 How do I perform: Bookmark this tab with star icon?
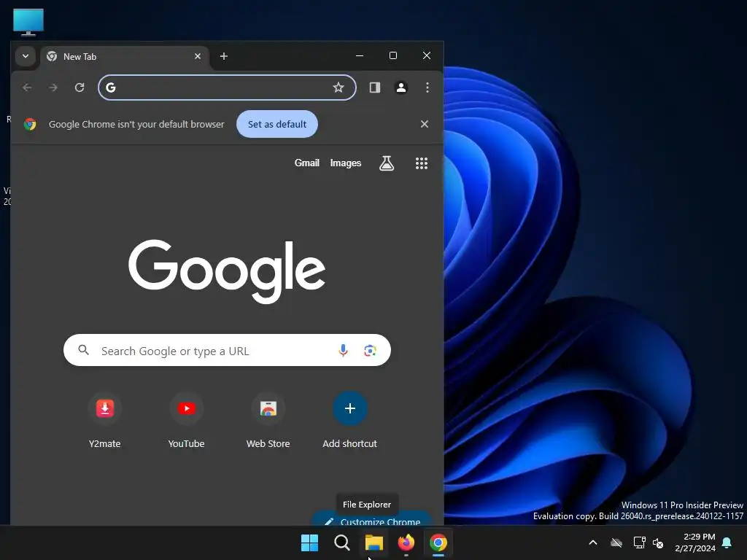pyautogui.click(x=338, y=87)
